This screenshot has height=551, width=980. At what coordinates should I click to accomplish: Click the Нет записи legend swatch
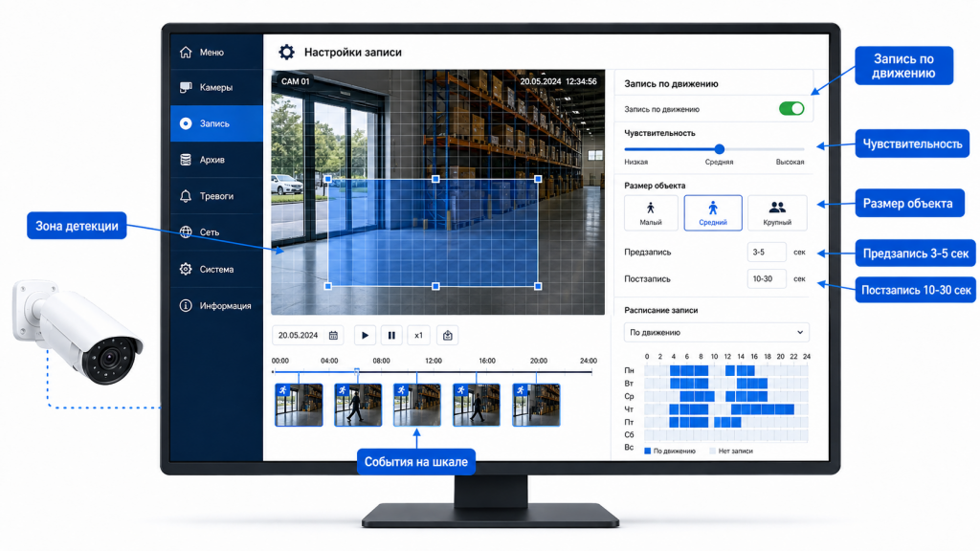(x=712, y=452)
